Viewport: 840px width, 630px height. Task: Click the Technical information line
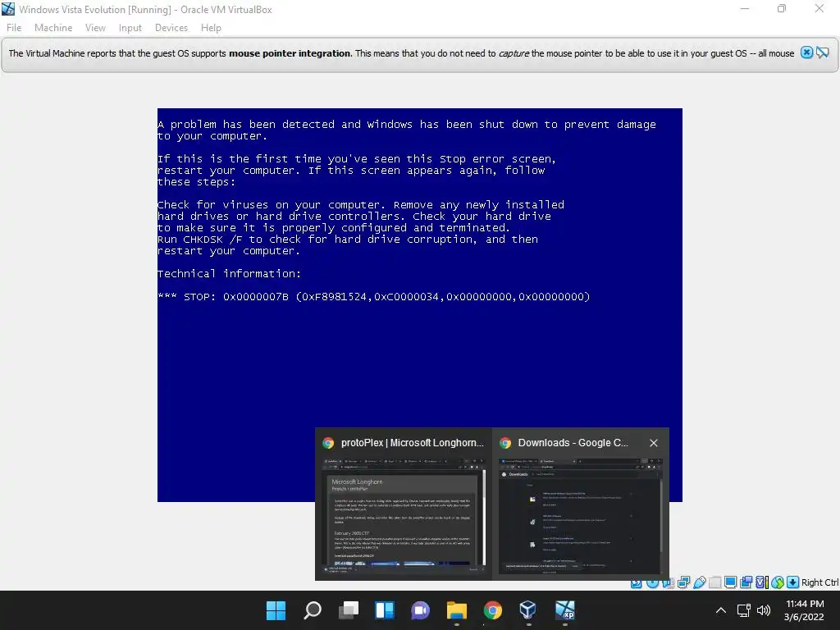tap(230, 274)
